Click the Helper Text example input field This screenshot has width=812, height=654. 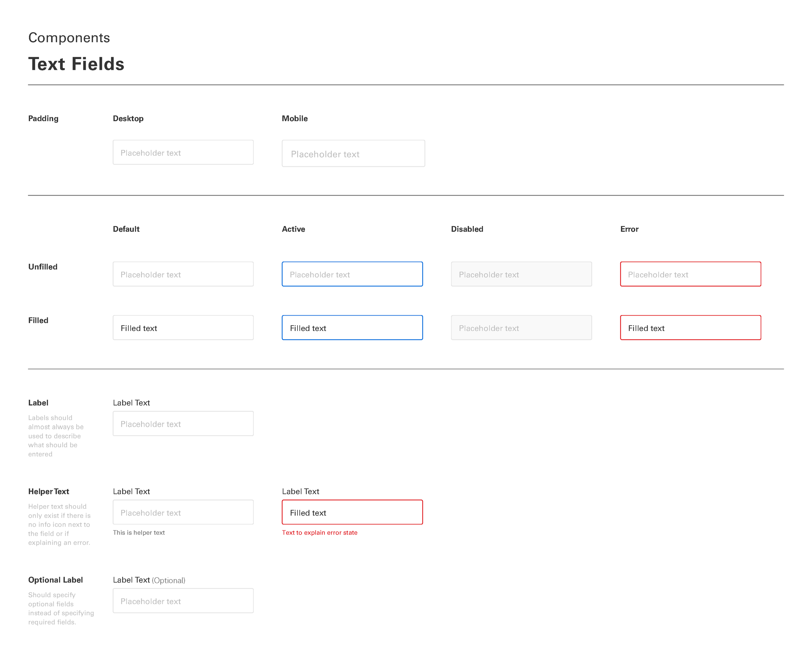pyautogui.click(x=183, y=512)
